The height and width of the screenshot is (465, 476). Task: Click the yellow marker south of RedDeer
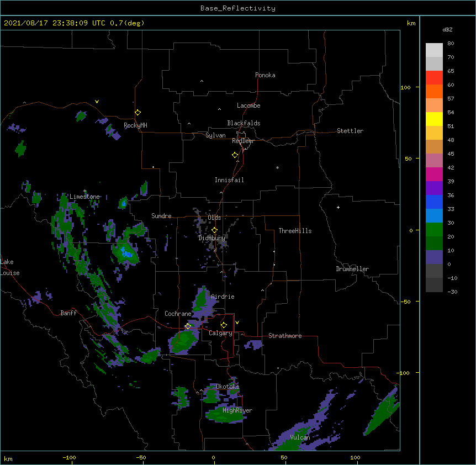click(x=235, y=155)
